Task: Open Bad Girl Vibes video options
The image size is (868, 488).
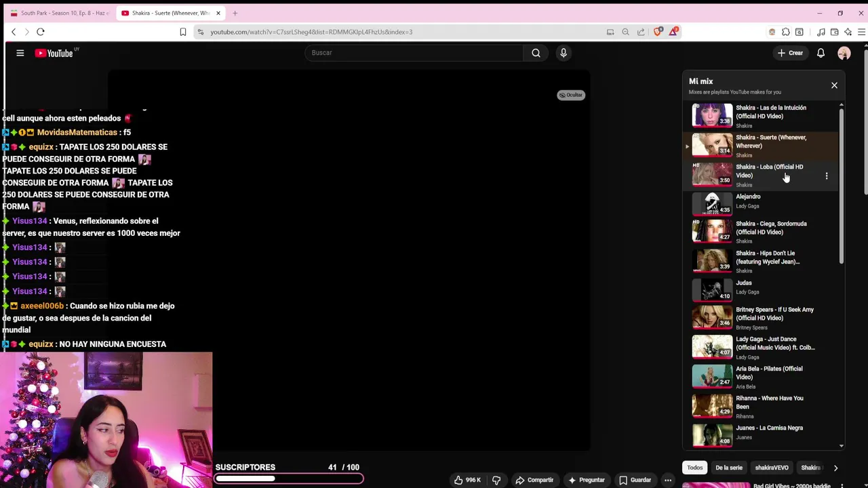Action: click(842, 485)
